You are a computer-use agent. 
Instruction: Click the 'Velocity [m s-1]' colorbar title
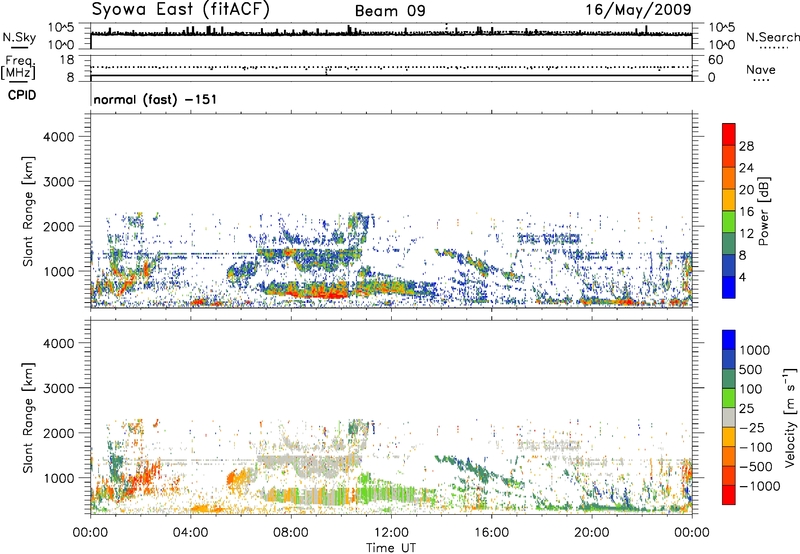coord(790,417)
